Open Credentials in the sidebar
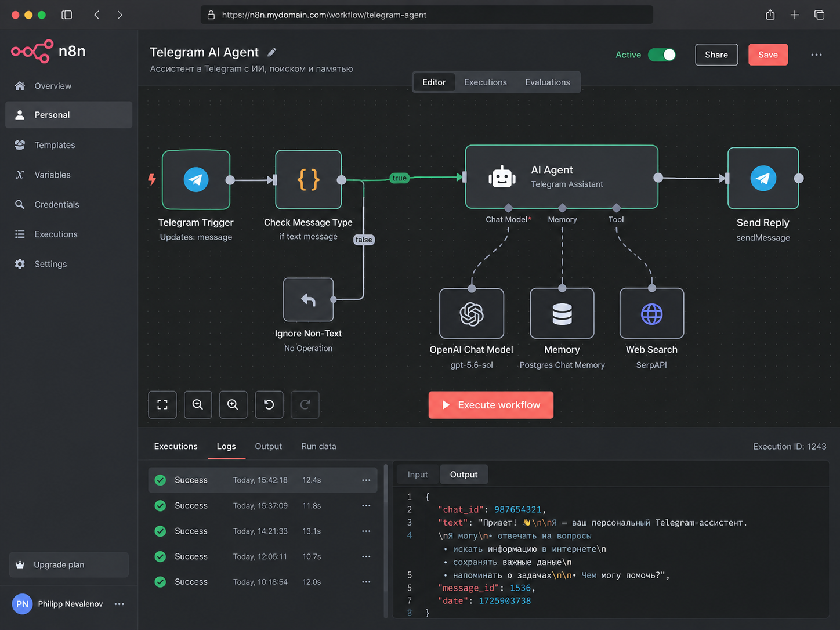 [69, 204]
